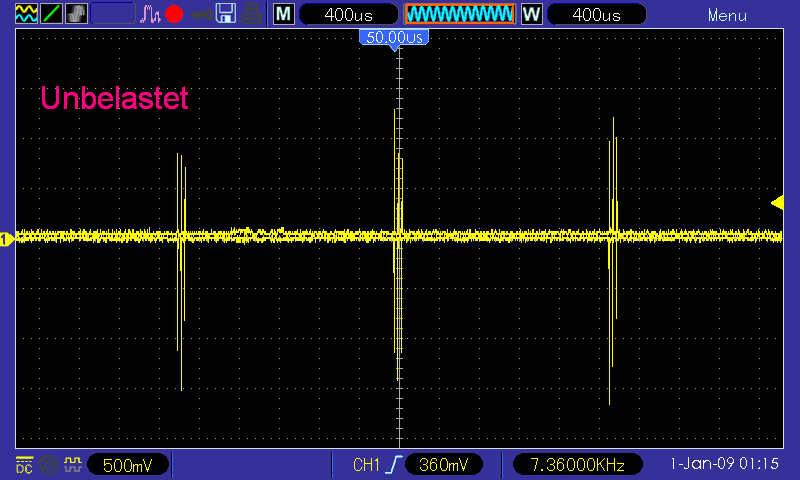Click the DC coupling icon
The height and width of the screenshot is (480, 800).
pos(24,465)
